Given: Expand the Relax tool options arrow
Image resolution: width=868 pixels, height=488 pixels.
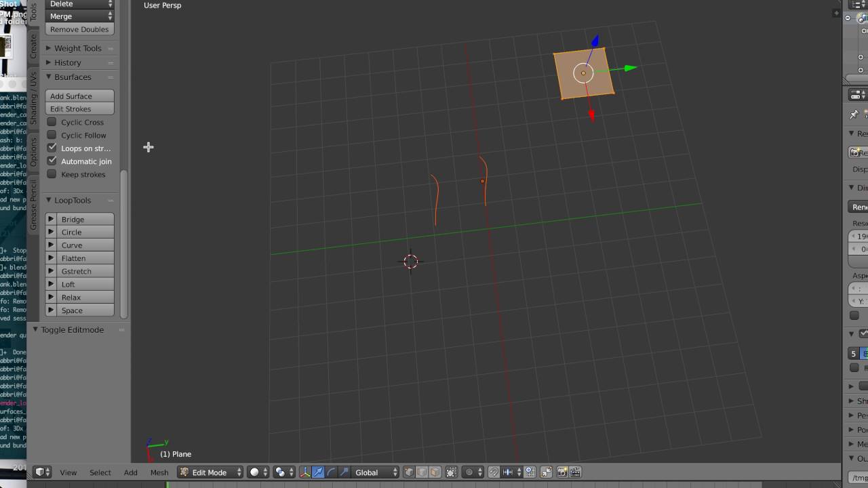Looking at the screenshot, I should (51, 297).
